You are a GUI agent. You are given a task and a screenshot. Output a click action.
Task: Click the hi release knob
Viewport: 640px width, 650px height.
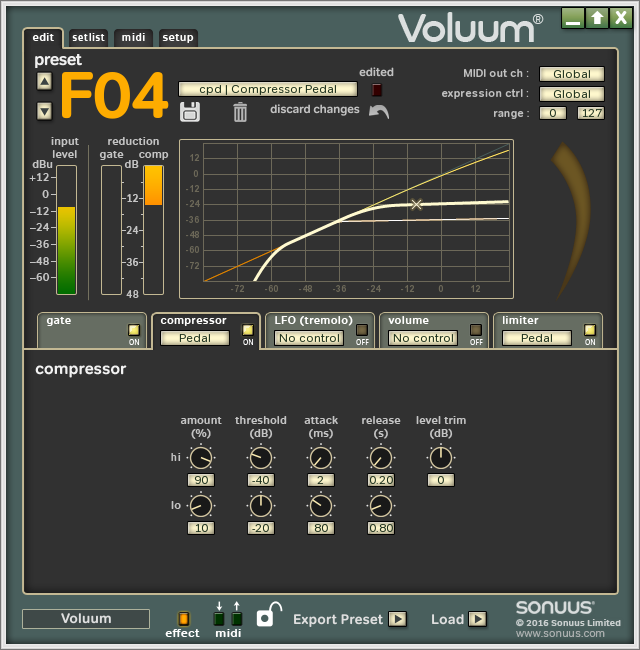[x=381, y=458]
